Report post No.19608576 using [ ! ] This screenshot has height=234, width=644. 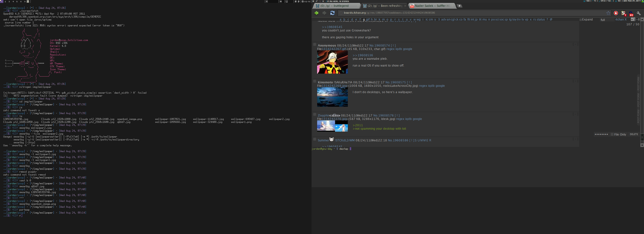pyautogui.click(x=397, y=116)
